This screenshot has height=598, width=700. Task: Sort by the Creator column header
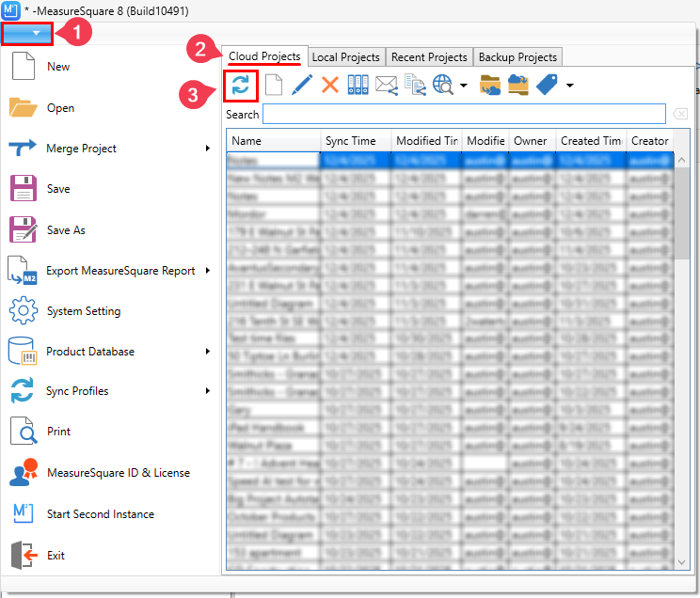coord(650,141)
